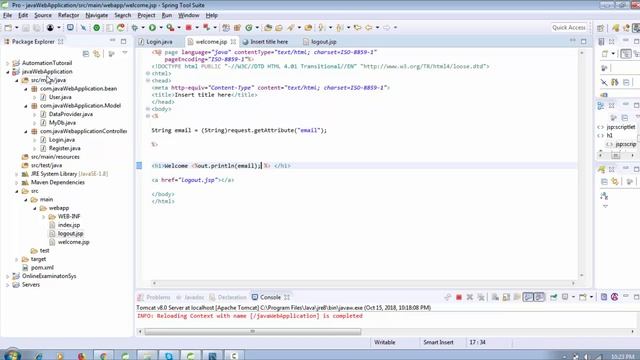Select DataProvider.java in Package Explorer

71,114
